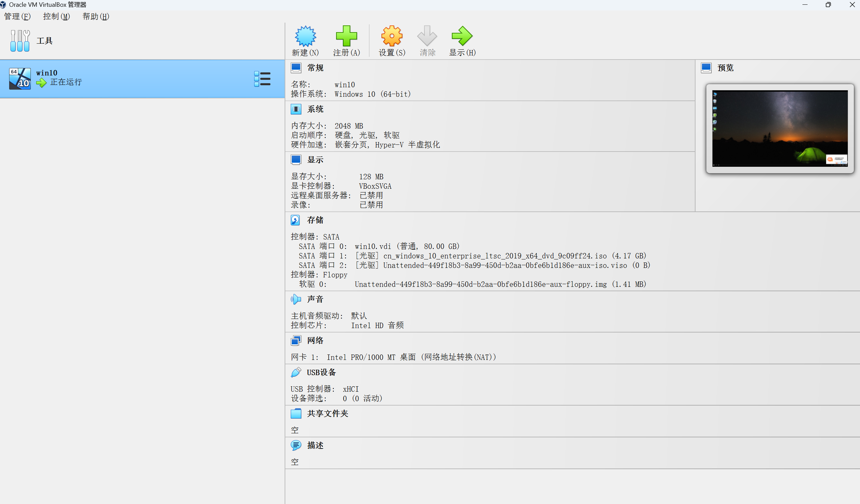Click the USB设备 plug icon
Viewport: 860px width, 504px height.
tap(296, 372)
